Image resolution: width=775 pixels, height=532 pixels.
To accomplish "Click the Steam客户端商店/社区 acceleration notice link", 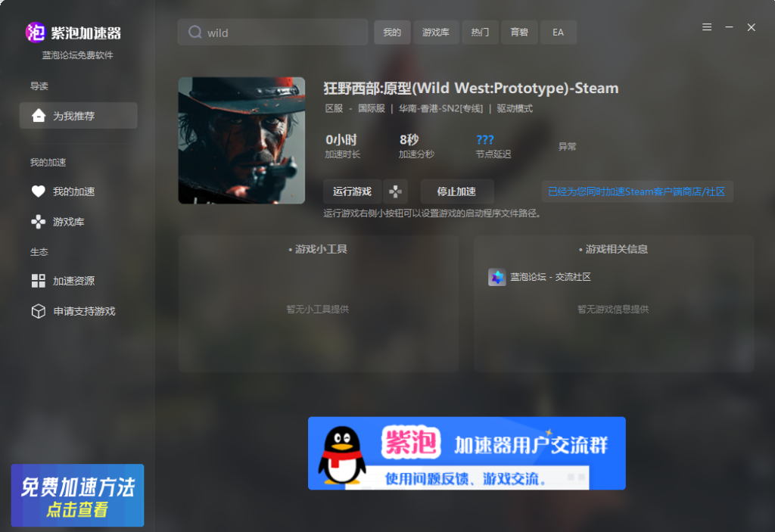I will pos(636,191).
